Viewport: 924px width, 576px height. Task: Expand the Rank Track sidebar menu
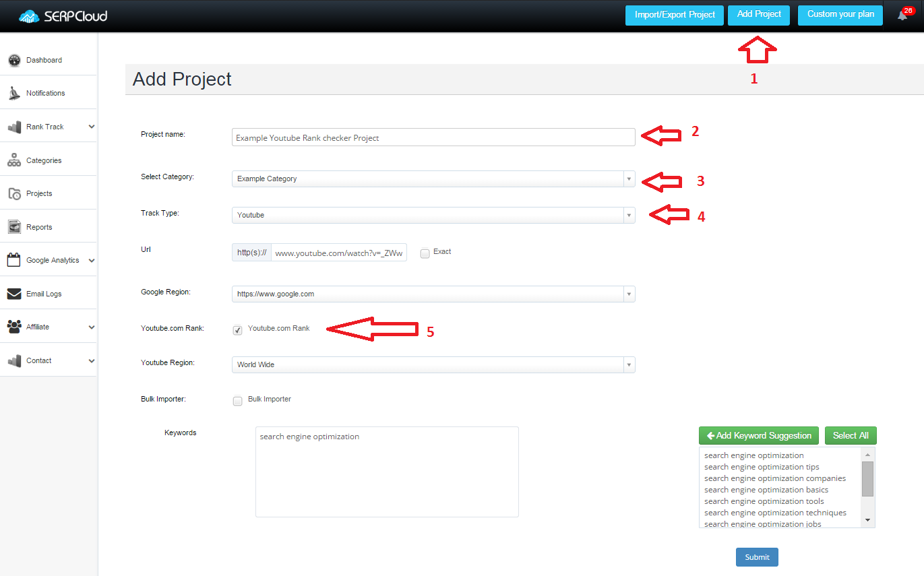[x=44, y=126]
